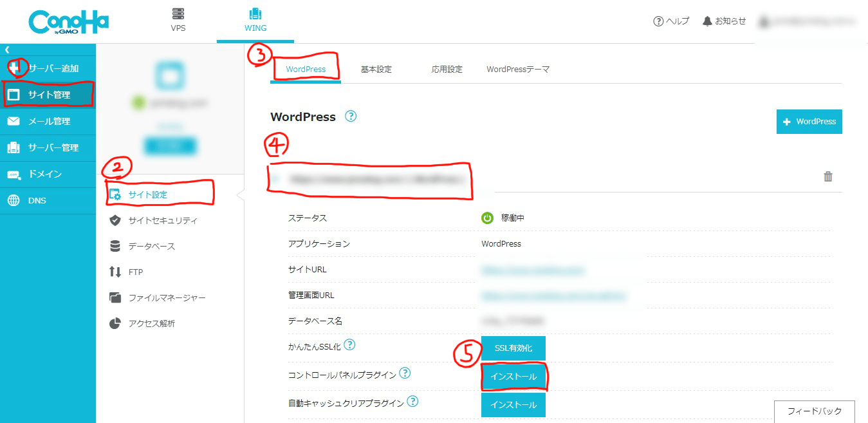868x423 pixels.
Task: Click サーバー追加 in the sidebar
Action: pos(48,68)
